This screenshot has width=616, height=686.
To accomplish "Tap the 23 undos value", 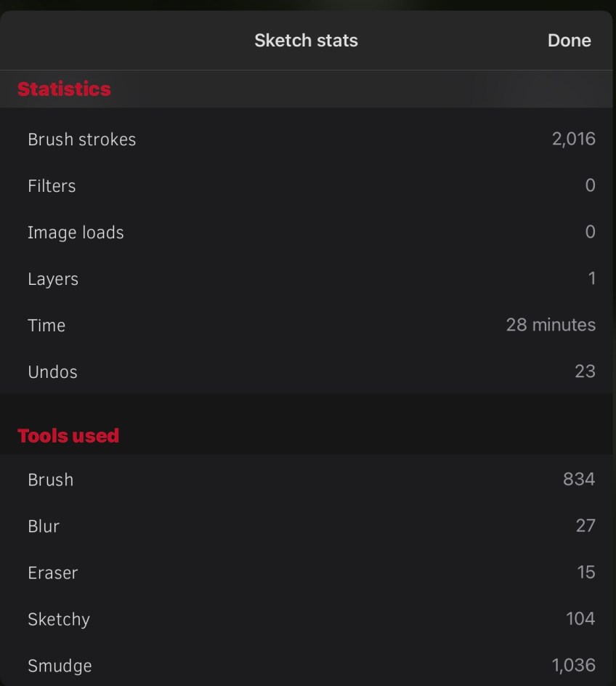I will pyautogui.click(x=585, y=371).
